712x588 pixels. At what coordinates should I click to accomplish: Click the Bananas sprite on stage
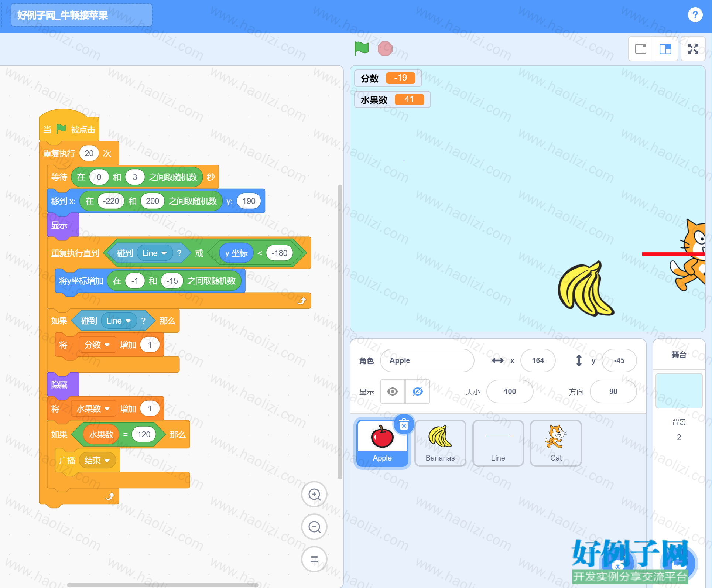586,289
